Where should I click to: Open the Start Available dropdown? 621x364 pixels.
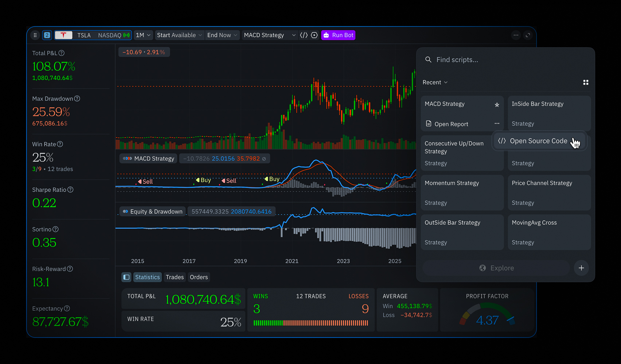click(x=179, y=35)
